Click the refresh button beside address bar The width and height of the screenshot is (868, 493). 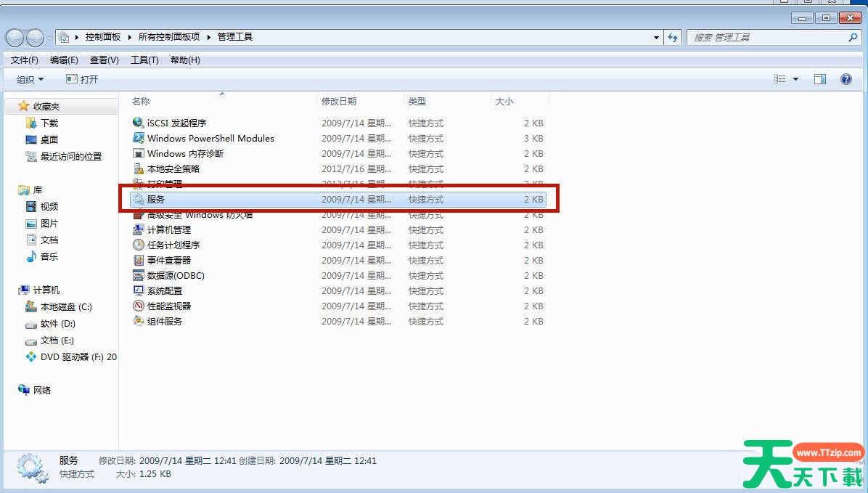(x=673, y=37)
